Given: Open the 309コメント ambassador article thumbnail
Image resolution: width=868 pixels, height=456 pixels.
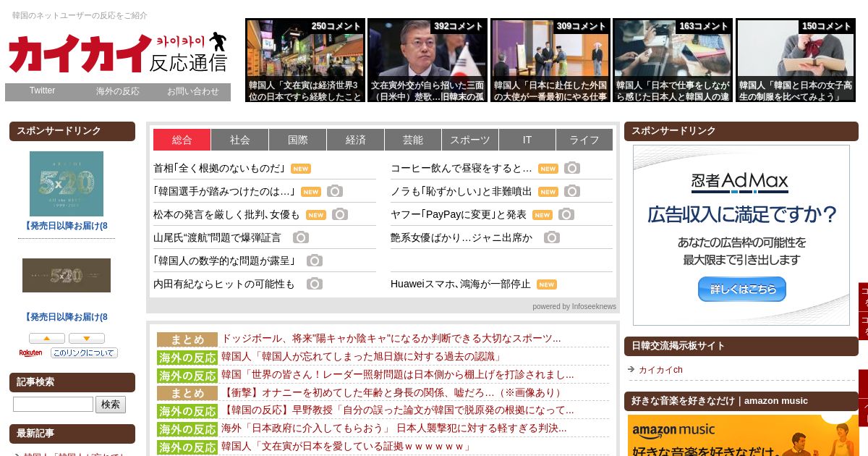Looking at the screenshot, I should pyautogui.click(x=550, y=60).
